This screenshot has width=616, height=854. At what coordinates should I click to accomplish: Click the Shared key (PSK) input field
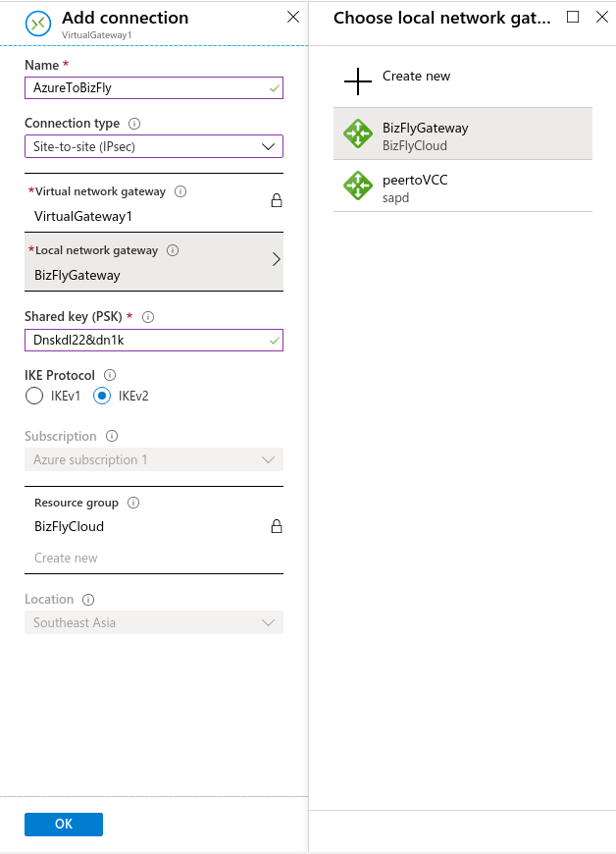[154, 341]
